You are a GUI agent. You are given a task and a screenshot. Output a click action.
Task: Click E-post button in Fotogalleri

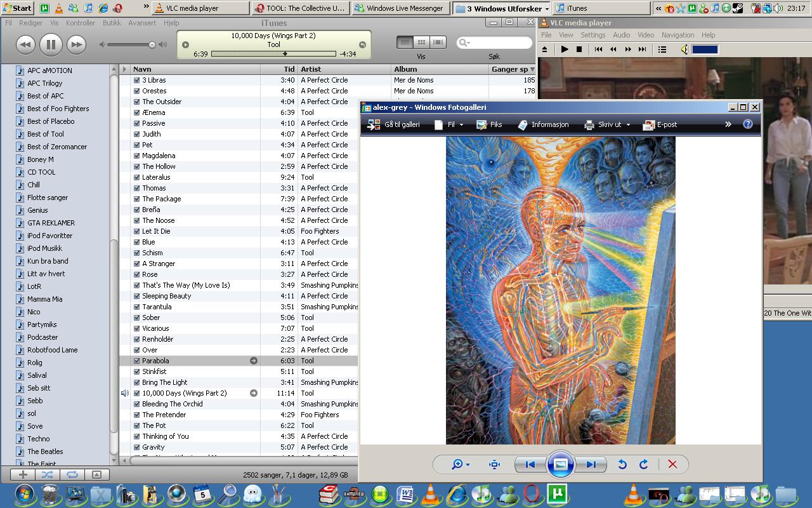point(660,124)
